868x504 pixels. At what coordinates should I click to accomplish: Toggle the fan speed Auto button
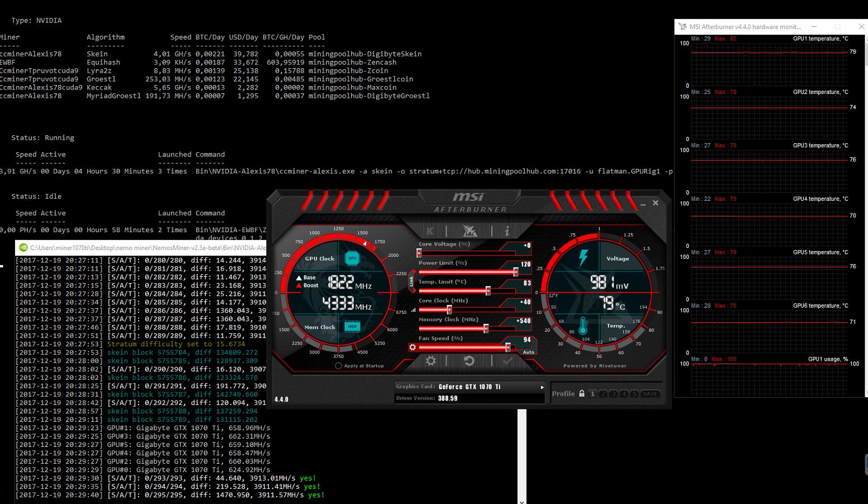[x=528, y=352]
